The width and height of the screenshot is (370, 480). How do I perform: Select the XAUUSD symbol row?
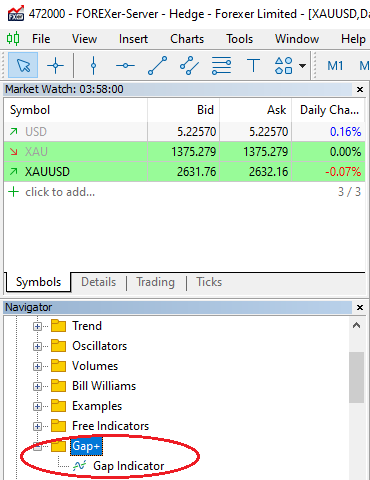(184, 172)
